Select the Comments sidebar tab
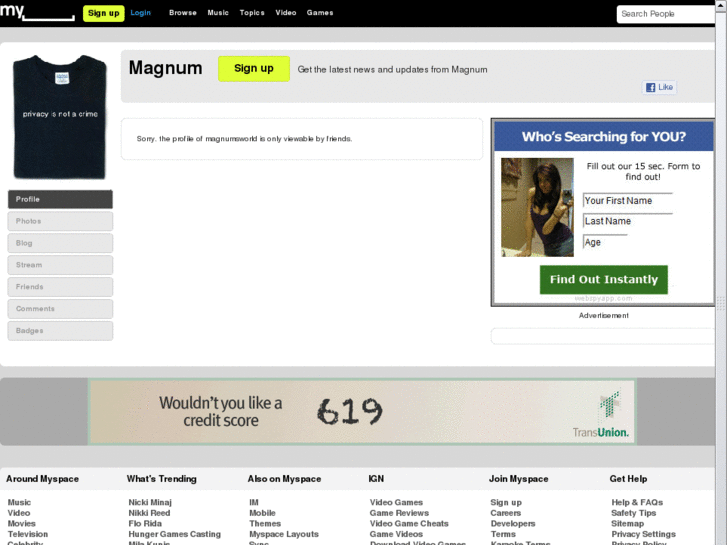This screenshot has height=545, width=727. tap(60, 309)
